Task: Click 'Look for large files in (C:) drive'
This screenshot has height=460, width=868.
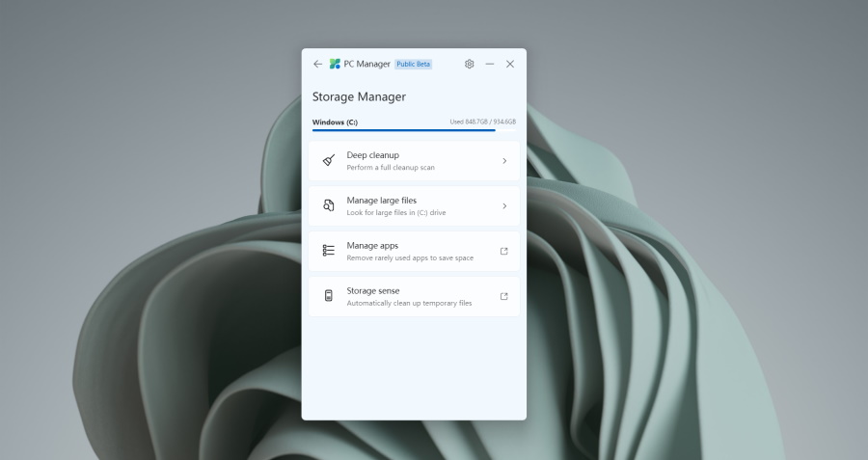Action: tap(396, 212)
